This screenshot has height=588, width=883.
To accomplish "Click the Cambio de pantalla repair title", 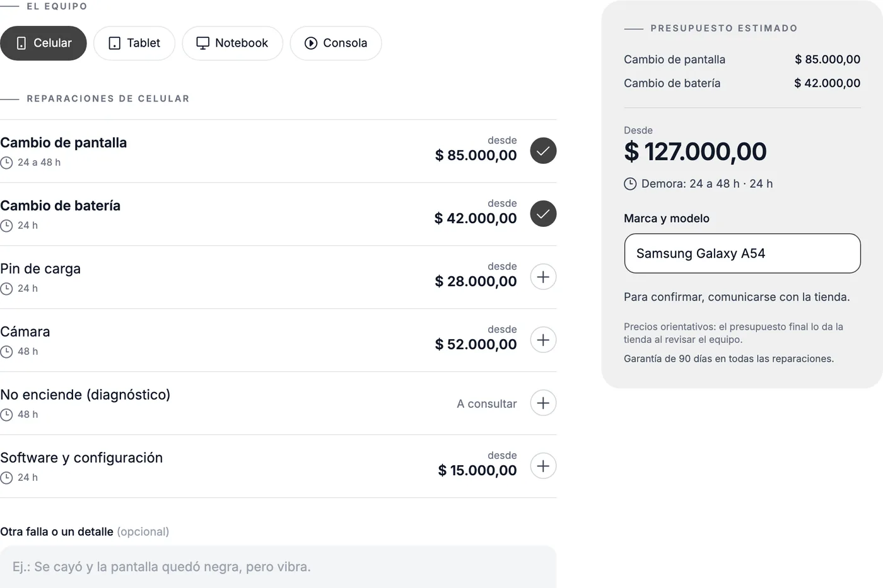I will 63,142.
